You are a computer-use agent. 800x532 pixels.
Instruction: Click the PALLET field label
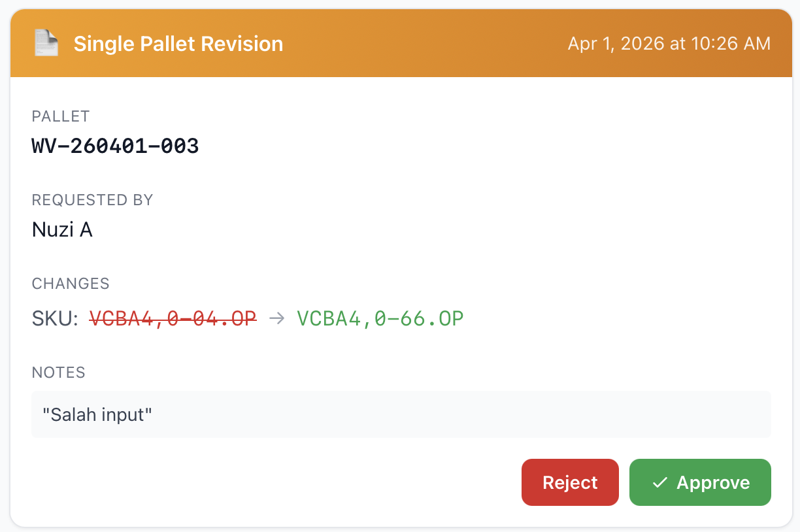pos(61,116)
